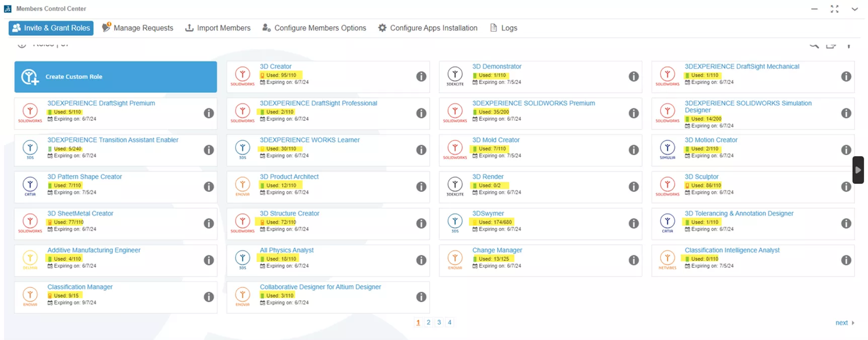The height and width of the screenshot is (340, 868).
Task: Open the 3D Render role title
Action: (x=488, y=177)
